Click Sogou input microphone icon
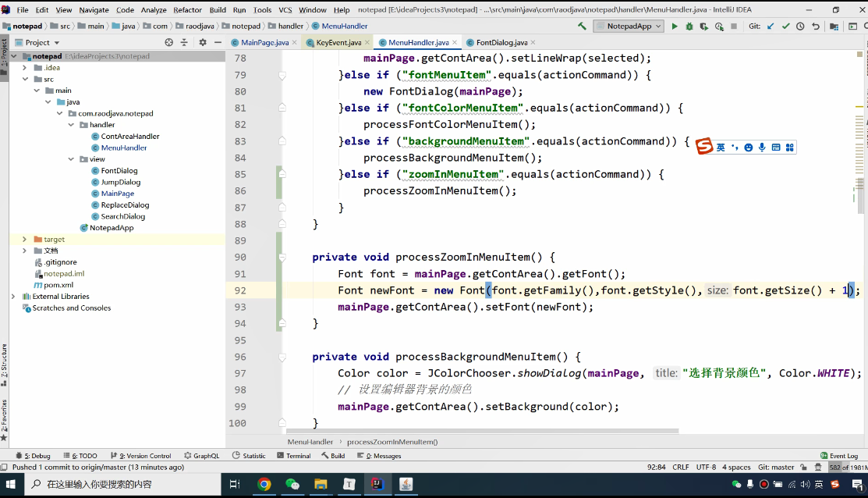Screen dimensions: 868x498 tap(762, 148)
